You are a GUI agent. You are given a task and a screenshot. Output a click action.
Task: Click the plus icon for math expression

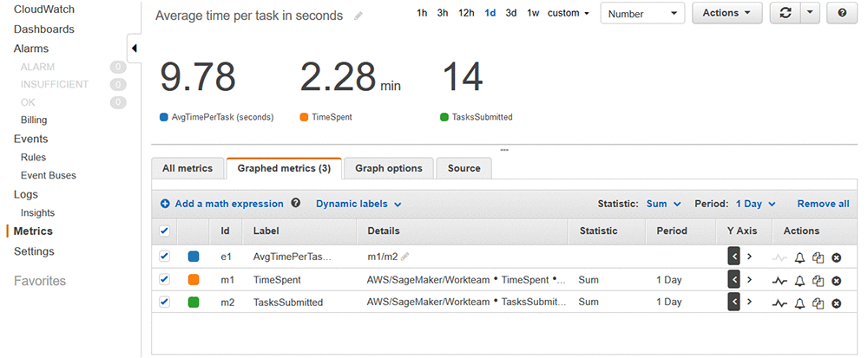pos(165,204)
